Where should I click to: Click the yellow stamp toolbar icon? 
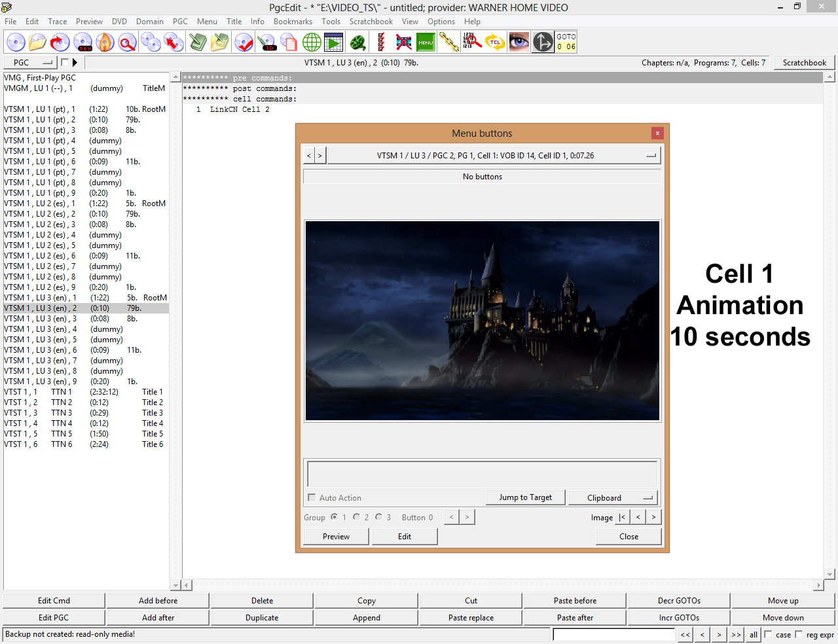click(220, 43)
